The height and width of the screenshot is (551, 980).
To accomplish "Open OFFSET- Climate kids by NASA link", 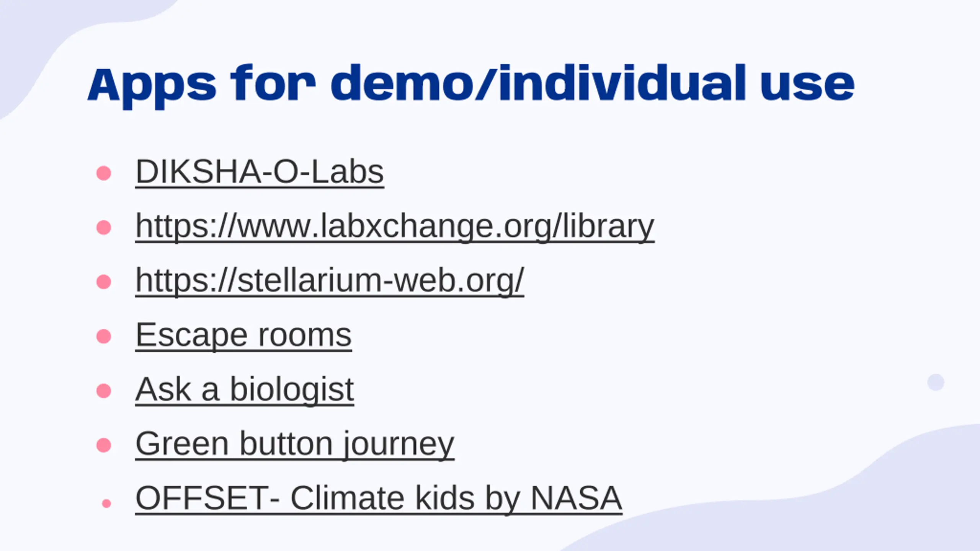I will [x=379, y=498].
